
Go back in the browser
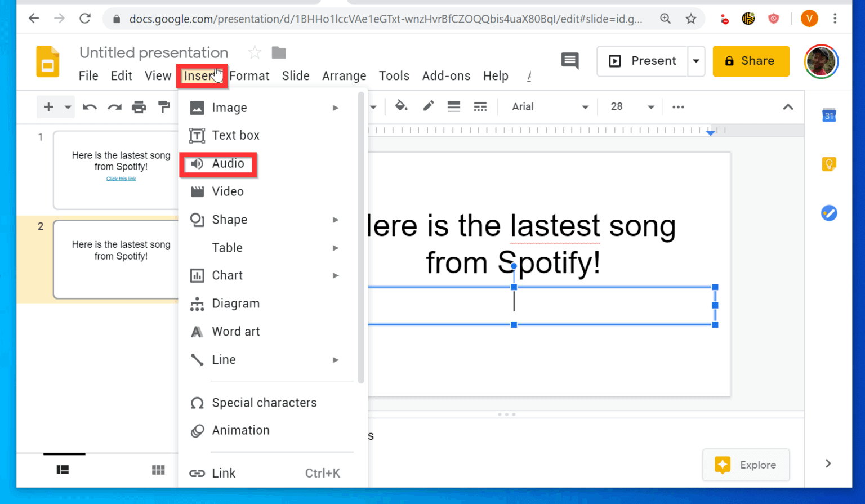pos(34,19)
